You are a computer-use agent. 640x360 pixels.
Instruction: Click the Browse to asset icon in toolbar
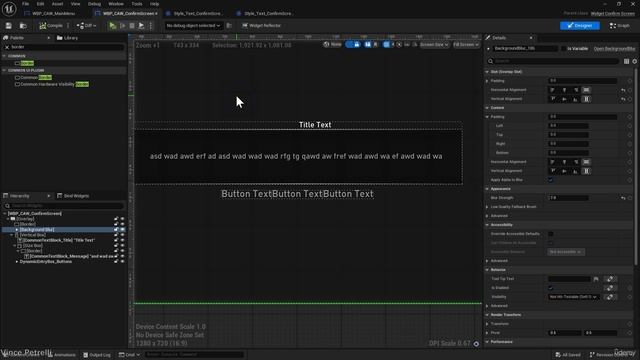(23, 26)
